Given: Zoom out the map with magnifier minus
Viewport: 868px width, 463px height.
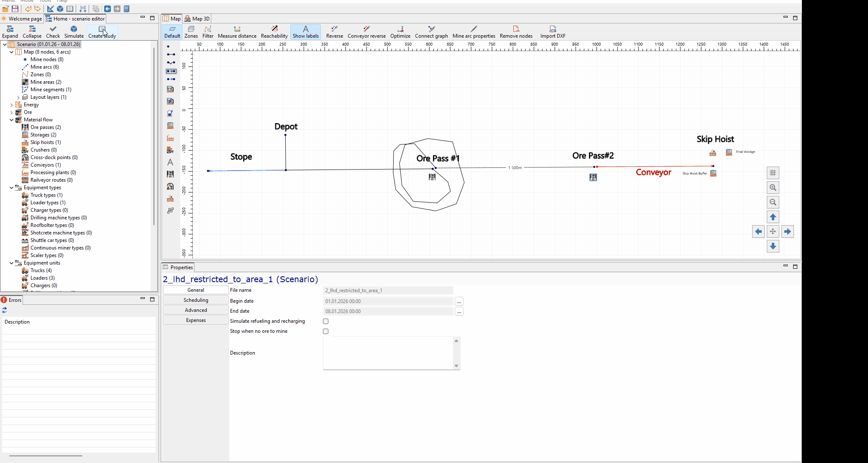Looking at the screenshot, I should [x=773, y=202].
